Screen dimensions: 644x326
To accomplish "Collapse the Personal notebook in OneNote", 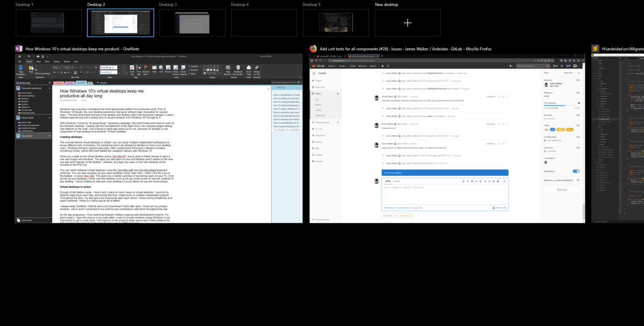I will click(x=50, y=88).
